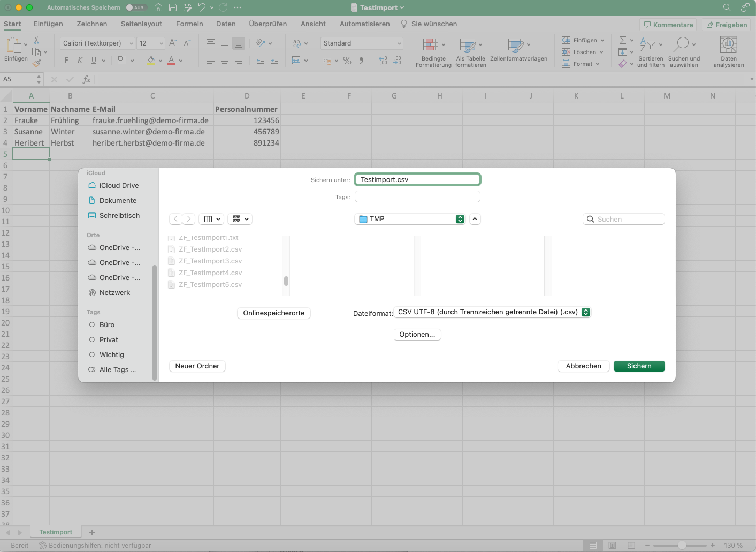Image resolution: width=756 pixels, height=552 pixels.
Task: Click the cut scissors icon
Action: tap(36, 41)
